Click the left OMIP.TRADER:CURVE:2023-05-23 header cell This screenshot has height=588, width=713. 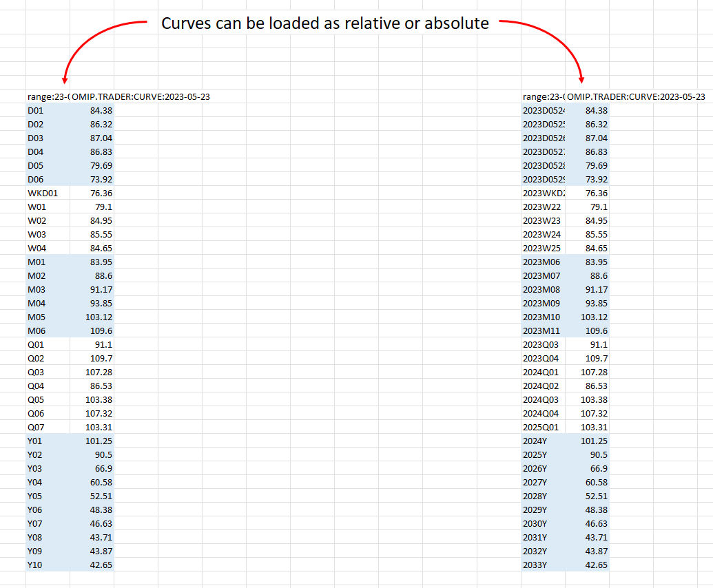[x=141, y=96]
